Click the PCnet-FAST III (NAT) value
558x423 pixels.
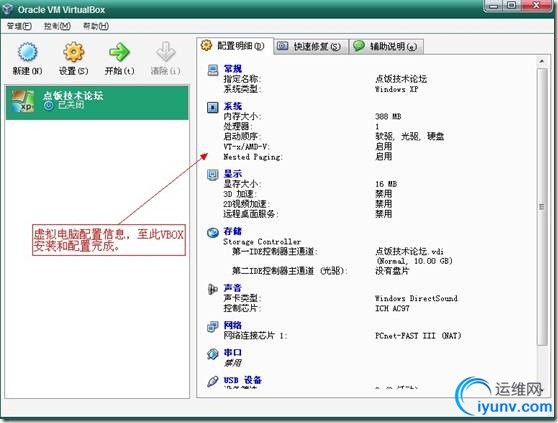[x=418, y=335]
